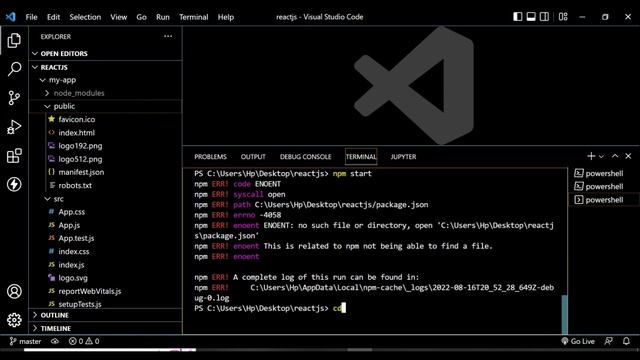Open the Run and Debug view icon
The image size is (640, 360).
[x=14, y=127]
